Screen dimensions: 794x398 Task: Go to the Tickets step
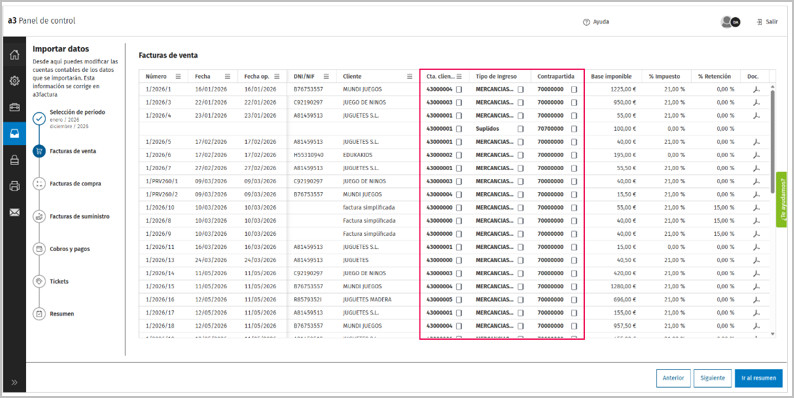pos(59,281)
